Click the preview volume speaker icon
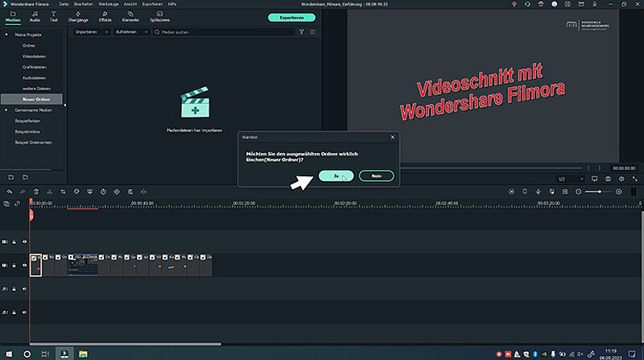Screen dimensions: 644x360 coord(621,179)
